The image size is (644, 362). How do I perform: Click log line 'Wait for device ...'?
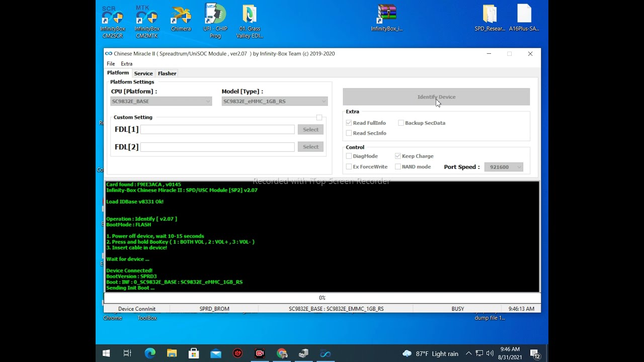click(128, 259)
